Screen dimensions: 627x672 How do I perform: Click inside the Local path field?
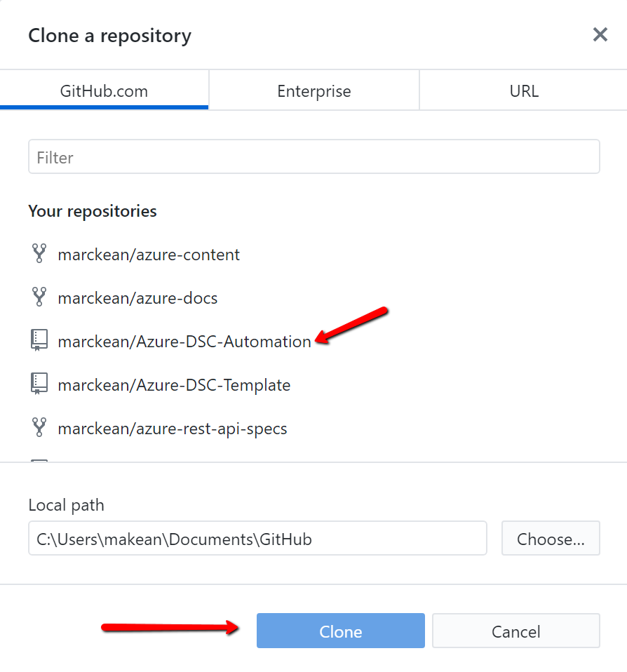click(257, 537)
